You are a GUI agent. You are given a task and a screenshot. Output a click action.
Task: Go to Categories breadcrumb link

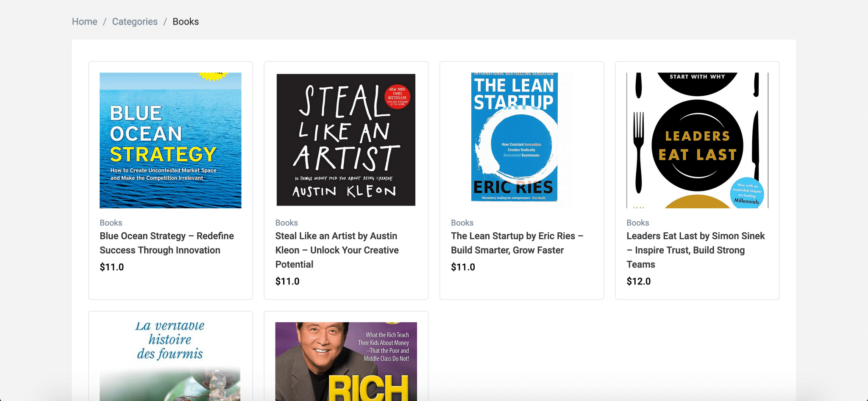pos(135,22)
